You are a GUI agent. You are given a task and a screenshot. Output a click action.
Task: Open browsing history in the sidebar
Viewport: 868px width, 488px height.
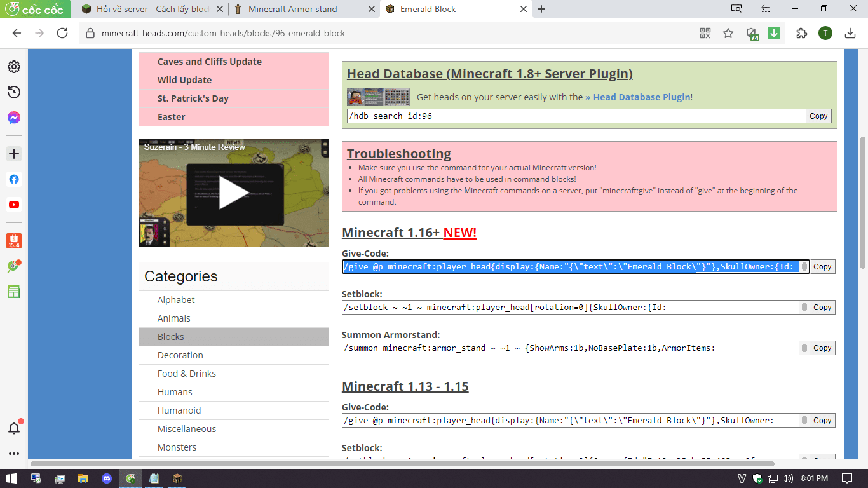pyautogui.click(x=14, y=92)
